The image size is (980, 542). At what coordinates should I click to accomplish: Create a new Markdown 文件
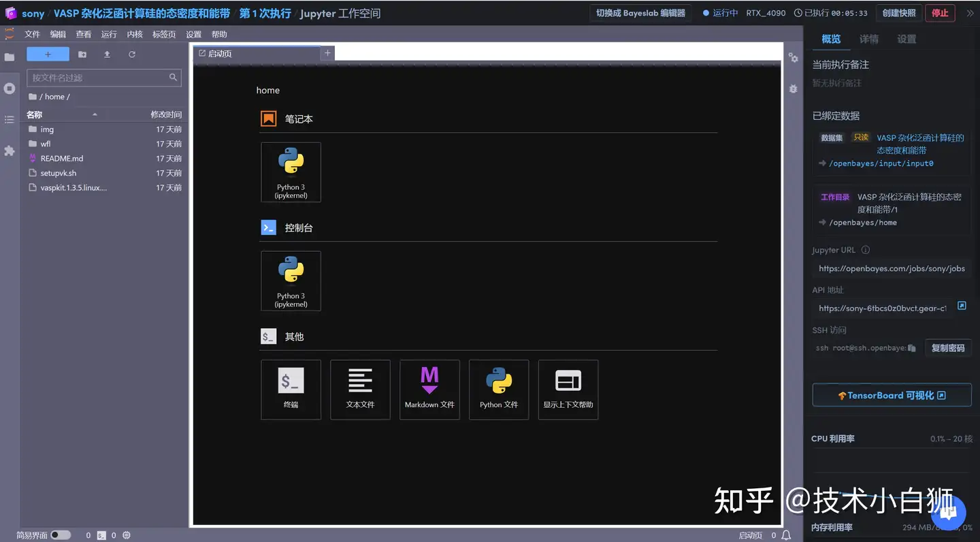coord(429,389)
